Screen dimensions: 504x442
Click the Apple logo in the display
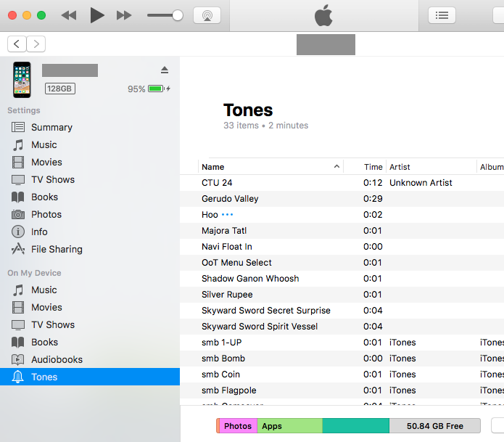coord(323,15)
